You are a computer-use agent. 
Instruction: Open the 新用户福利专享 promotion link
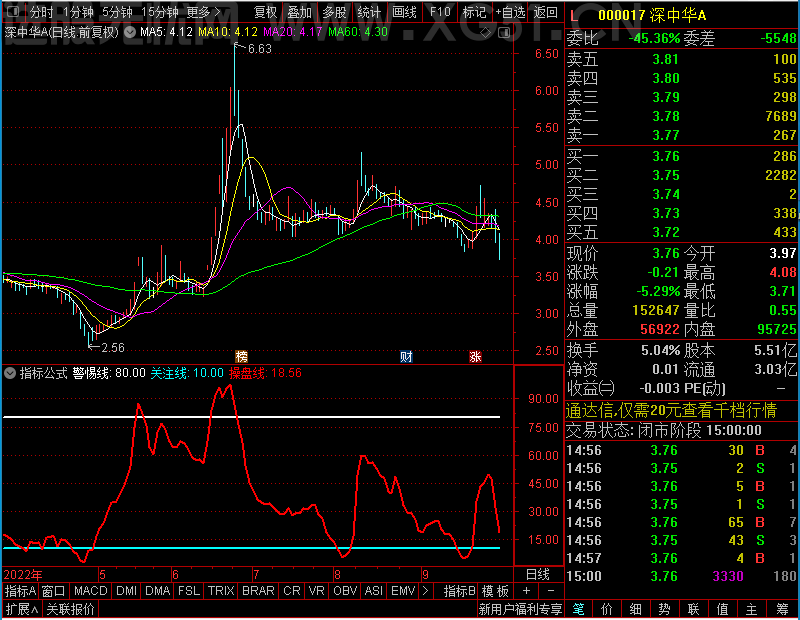pyautogui.click(x=520, y=609)
